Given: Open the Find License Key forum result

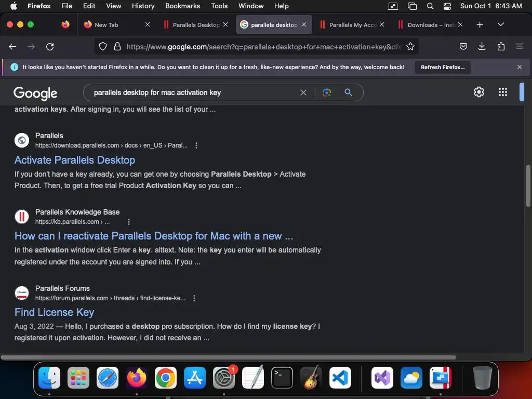Looking at the screenshot, I should (x=54, y=312).
